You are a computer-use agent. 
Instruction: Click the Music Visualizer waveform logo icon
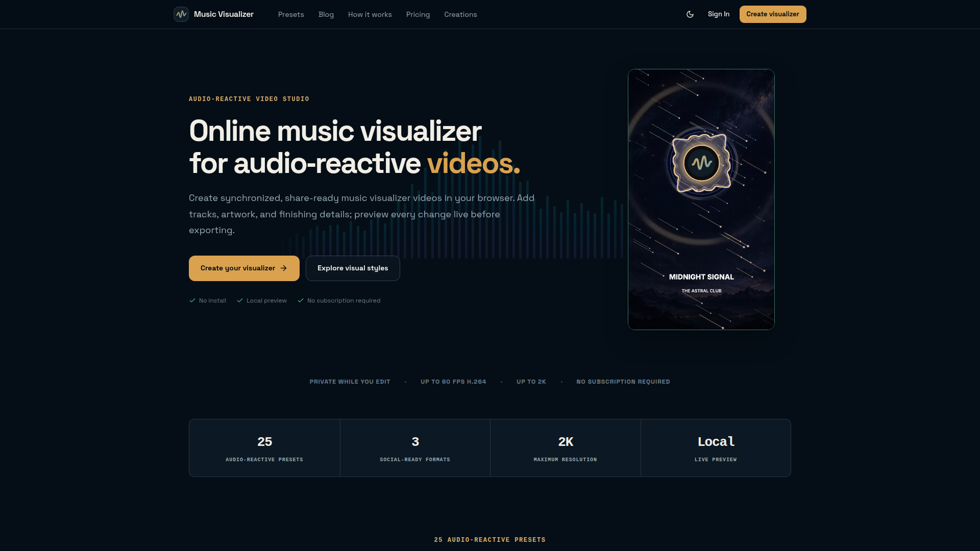point(181,14)
